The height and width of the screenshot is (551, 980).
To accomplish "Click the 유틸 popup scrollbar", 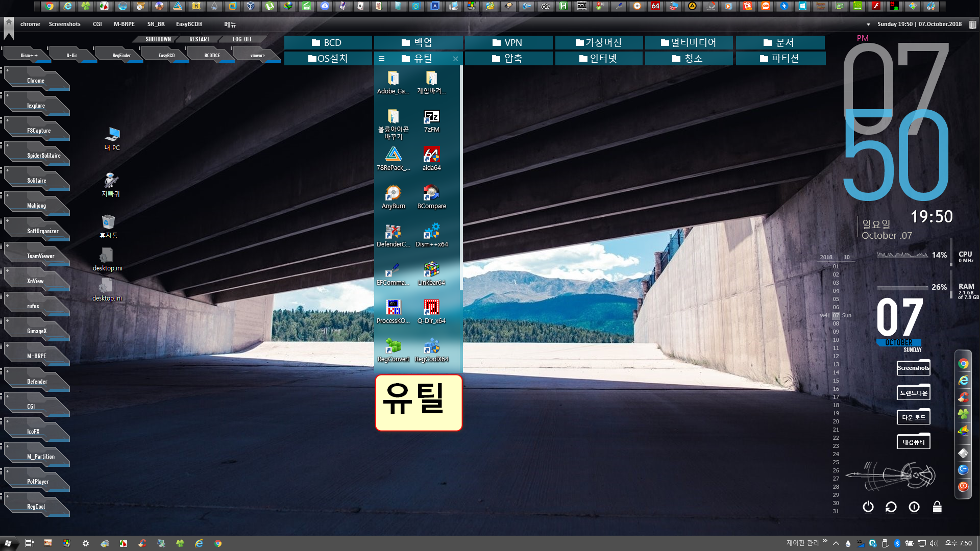I will (461, 179).
